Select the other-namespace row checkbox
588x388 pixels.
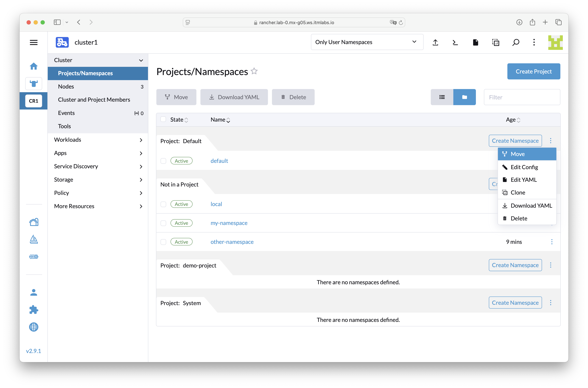[163, 242]
